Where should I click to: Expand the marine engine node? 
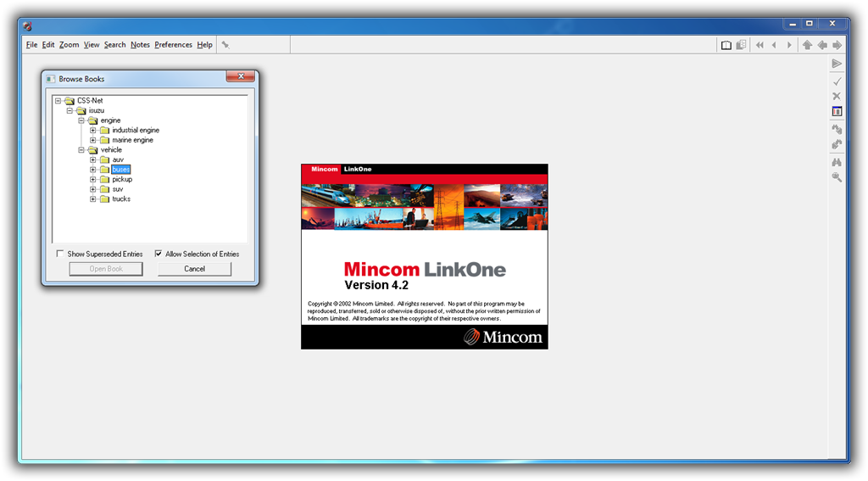coord(92,140)
